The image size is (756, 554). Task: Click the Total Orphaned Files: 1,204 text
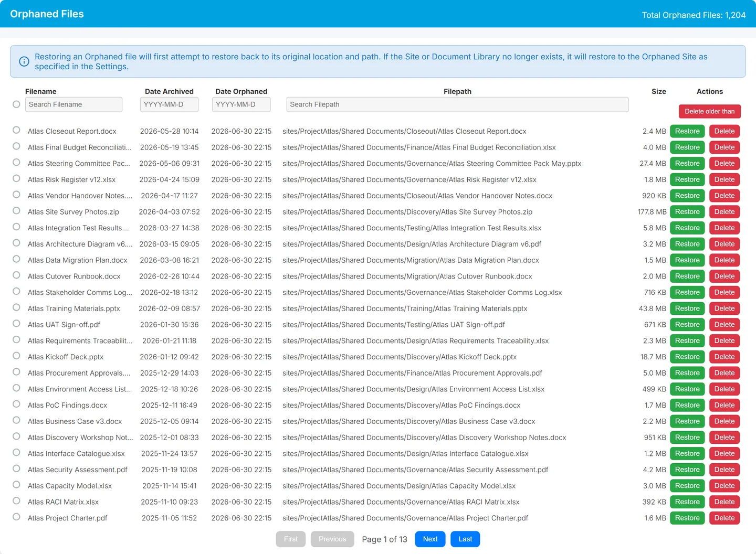click(x=694, y=15)
